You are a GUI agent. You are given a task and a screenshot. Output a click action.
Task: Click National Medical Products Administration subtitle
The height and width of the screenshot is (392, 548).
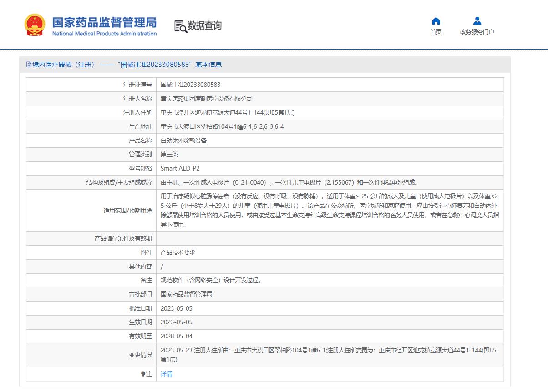104,34
